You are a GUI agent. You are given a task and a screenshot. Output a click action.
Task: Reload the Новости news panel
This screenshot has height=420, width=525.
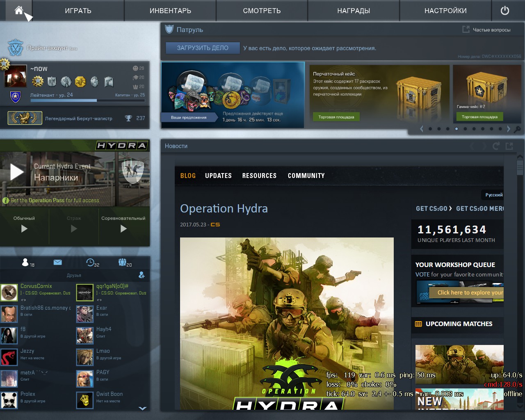tap(496, 146)
